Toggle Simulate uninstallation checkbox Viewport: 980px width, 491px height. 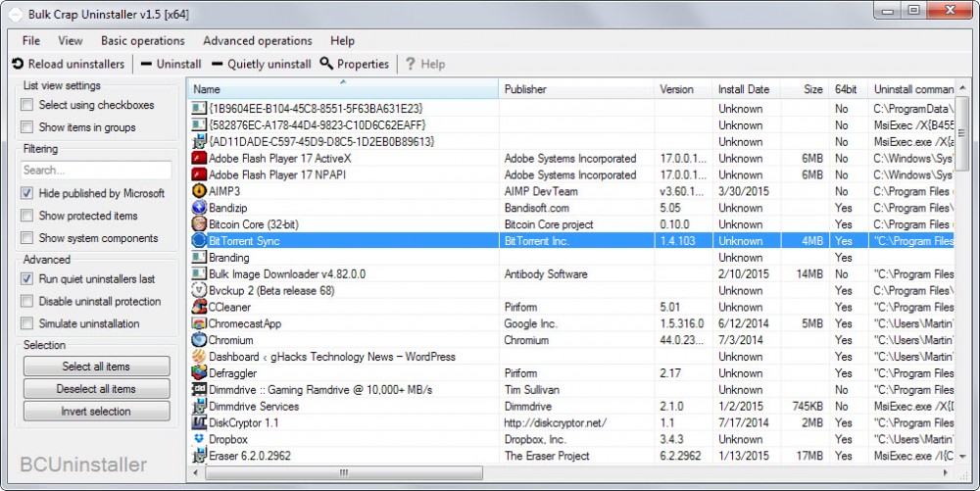tap(27, 323)
